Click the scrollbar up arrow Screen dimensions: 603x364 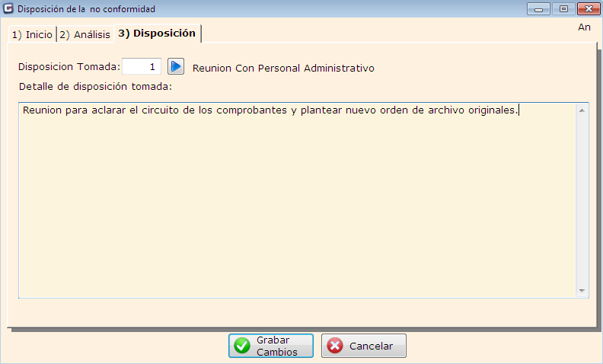582,110
